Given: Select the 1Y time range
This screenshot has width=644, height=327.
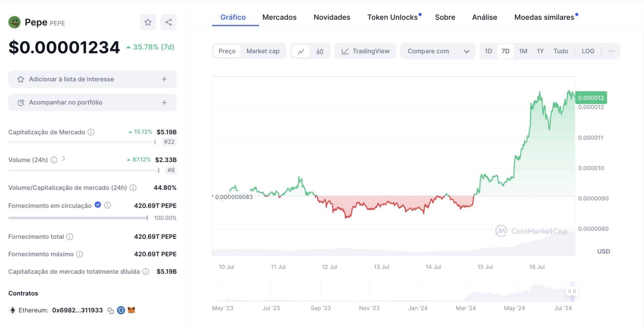Looking at the screenshot, I should (x=540, y=51).
